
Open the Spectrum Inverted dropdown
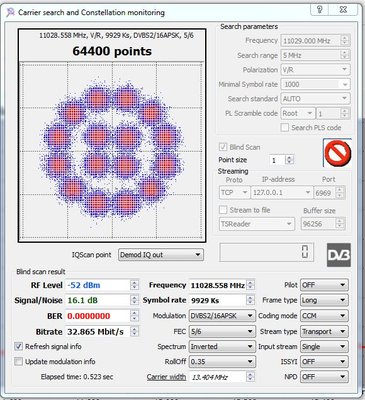[x=222, y=347]
